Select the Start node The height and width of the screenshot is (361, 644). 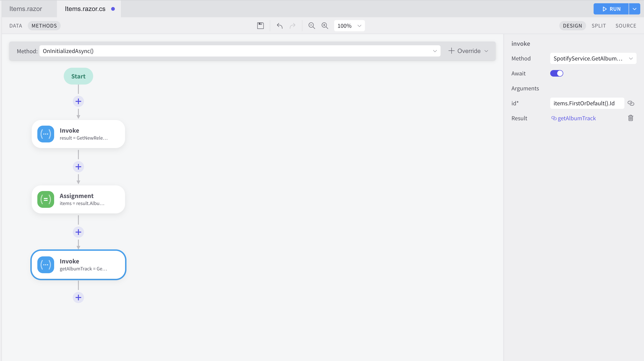(x=78, y=76)
